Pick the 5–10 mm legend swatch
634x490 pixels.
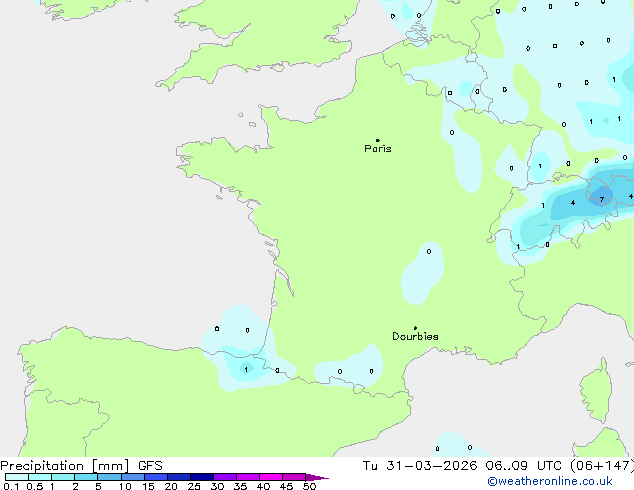(109, 477)
